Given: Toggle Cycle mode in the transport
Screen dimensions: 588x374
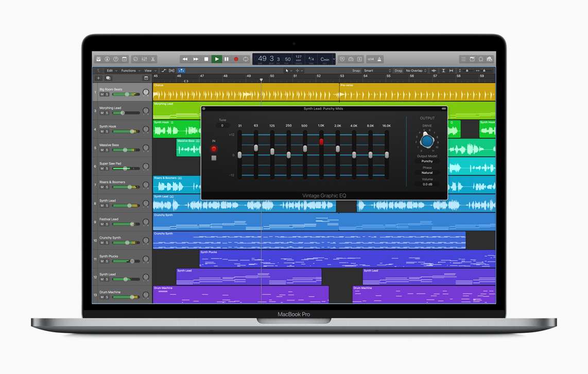Looking at the screenshot, I should [245, 59].
